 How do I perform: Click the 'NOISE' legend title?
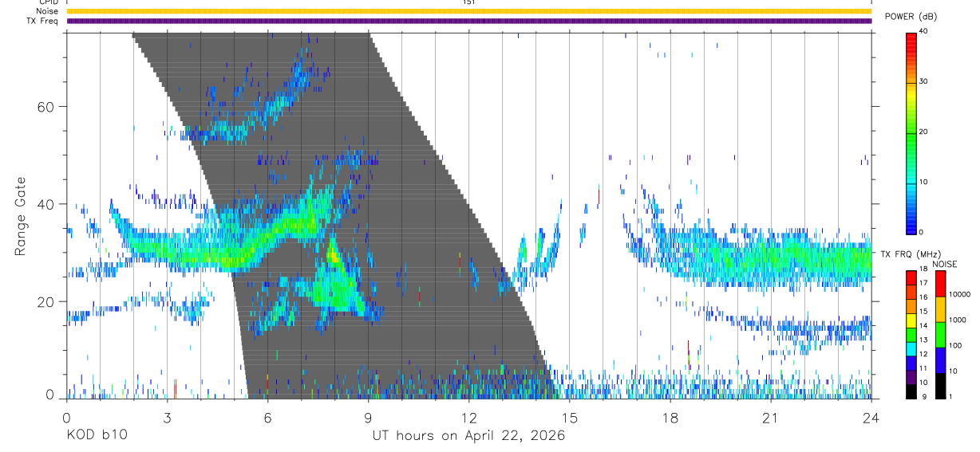[946, 264]
